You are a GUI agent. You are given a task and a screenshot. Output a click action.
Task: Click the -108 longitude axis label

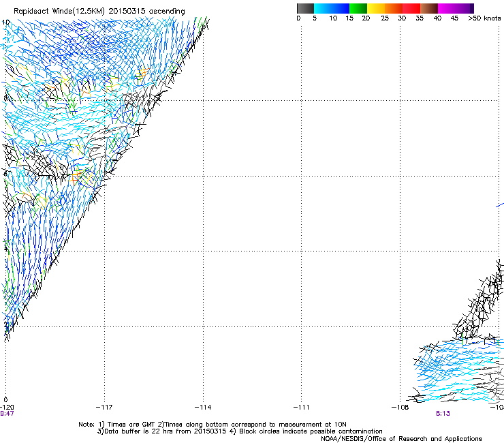click(x=400, y=408)
